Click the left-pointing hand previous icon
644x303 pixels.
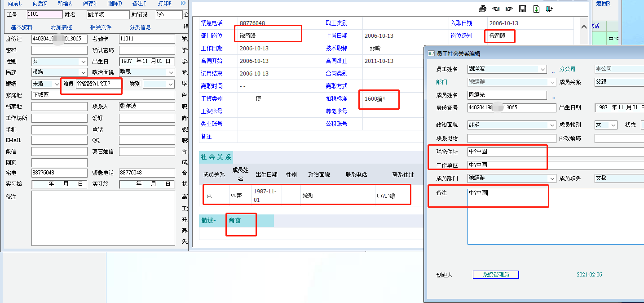pyautogui.click(x=496, y=9)
